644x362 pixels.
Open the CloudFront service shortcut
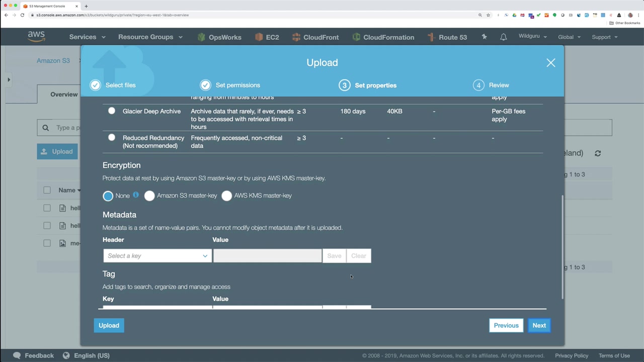[x=315, y=37]
